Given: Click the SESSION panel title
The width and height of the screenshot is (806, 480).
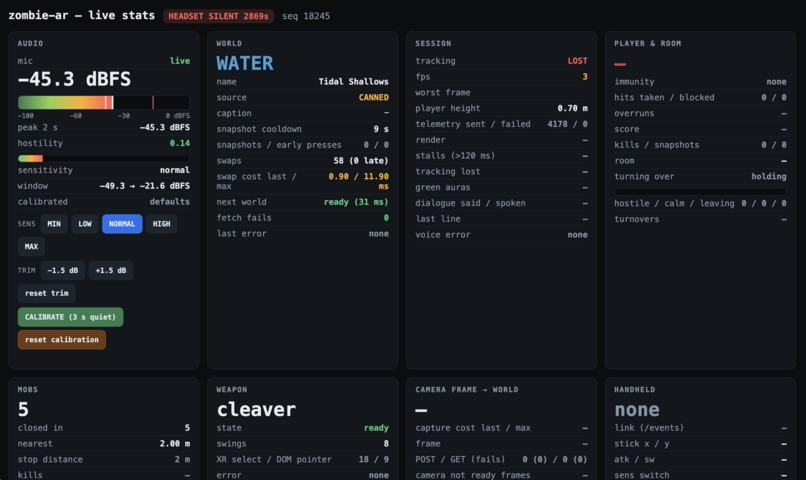Looking at the screenshot, I should tap(433, 44).
